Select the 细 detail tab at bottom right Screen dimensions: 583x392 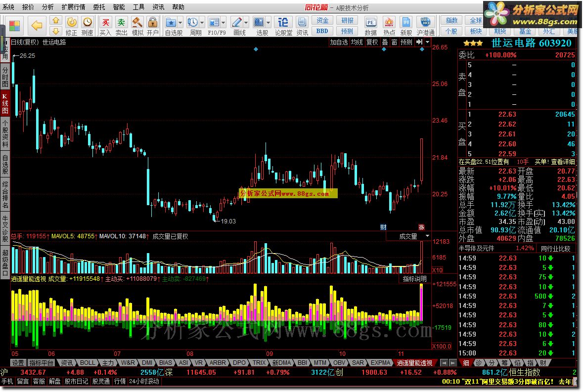(x=466, y=363)
